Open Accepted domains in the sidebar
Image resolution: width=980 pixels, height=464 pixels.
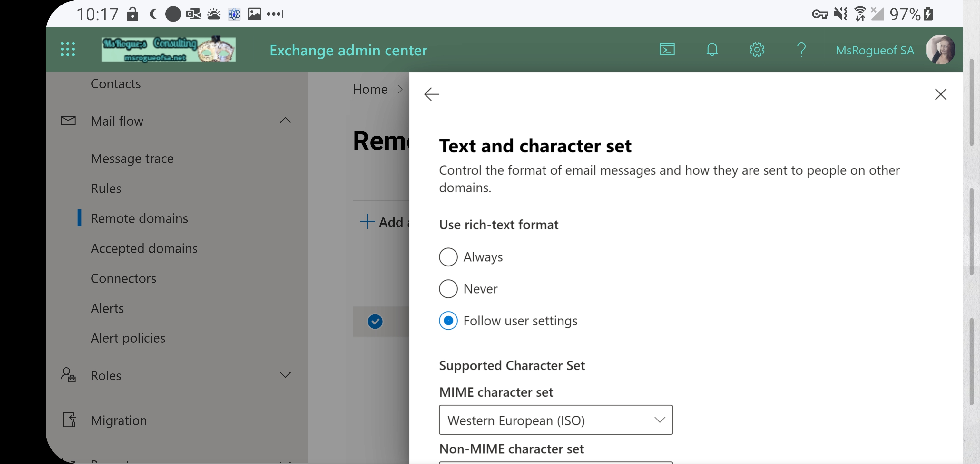(x=144, y=248)
